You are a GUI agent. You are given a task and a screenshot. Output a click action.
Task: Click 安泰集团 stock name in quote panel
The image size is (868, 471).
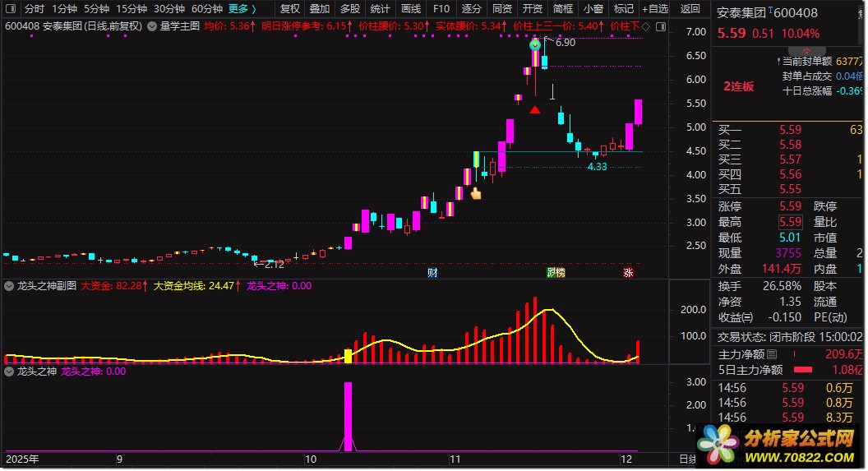point(741,12)
